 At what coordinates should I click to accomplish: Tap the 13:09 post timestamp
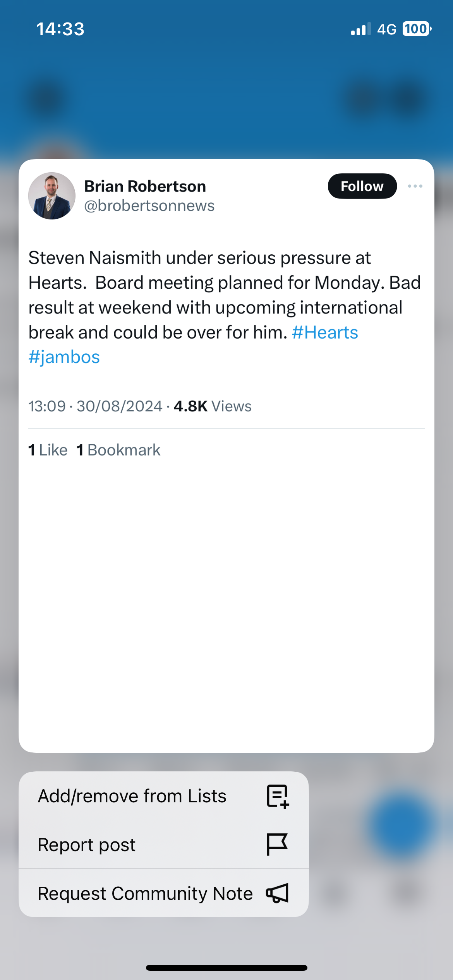(x=47, y=406)
